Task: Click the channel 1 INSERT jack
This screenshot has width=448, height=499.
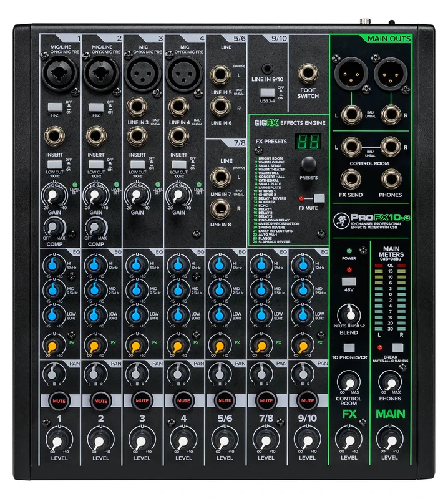Action: point(54,136)
